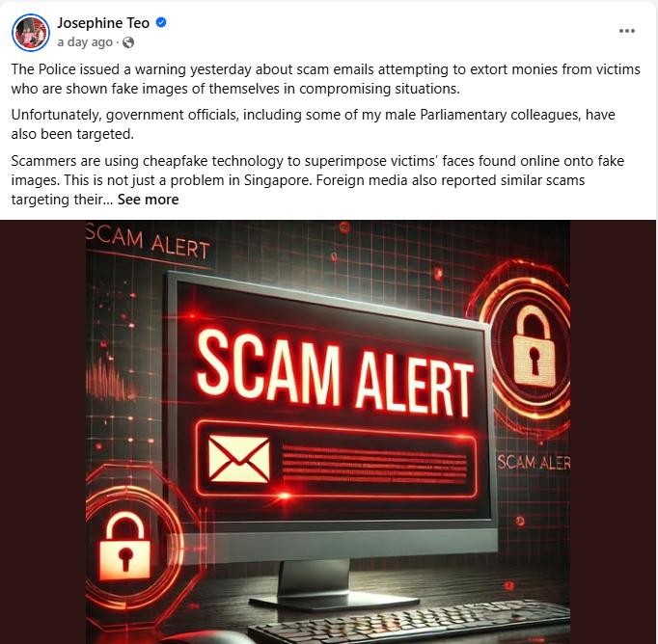
Task: Click the padlock icon at lower left
Action: click(125, 548)
